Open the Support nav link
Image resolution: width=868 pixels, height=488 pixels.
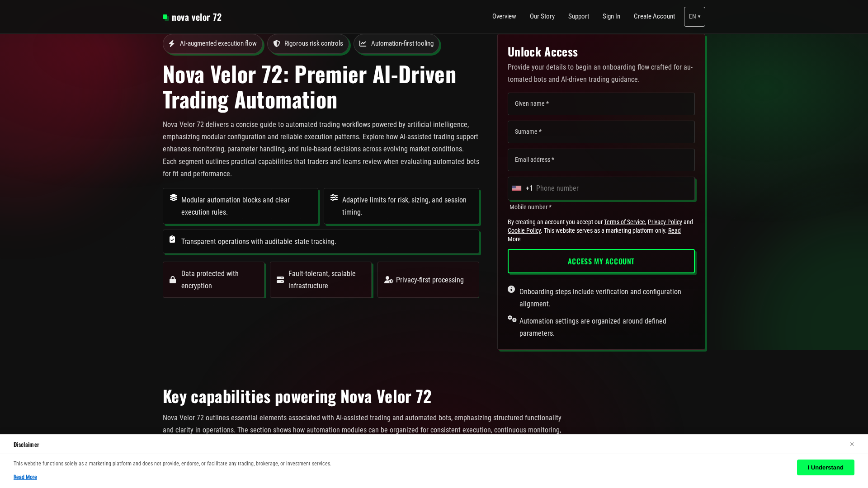point(579,16)
